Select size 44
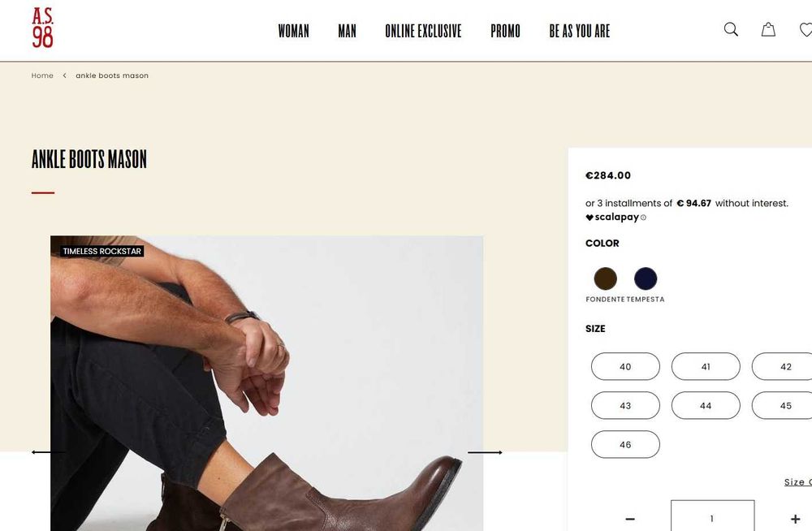 706,405
